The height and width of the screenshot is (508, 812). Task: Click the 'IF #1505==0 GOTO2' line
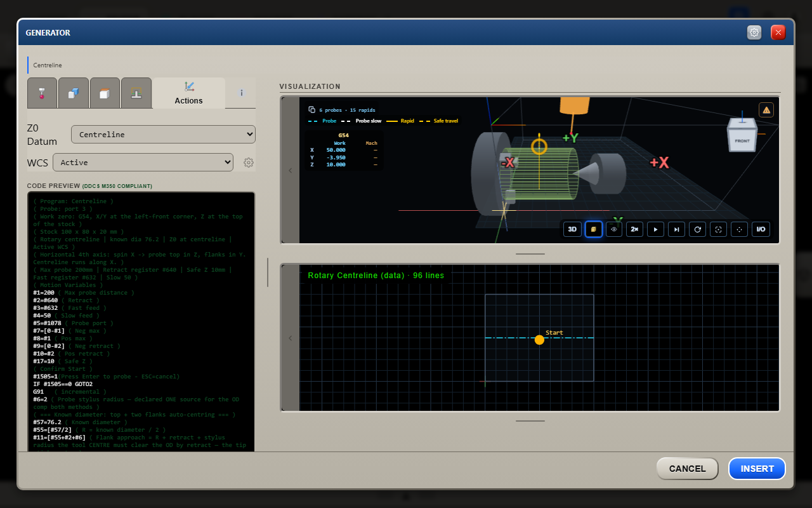point(63,384)
